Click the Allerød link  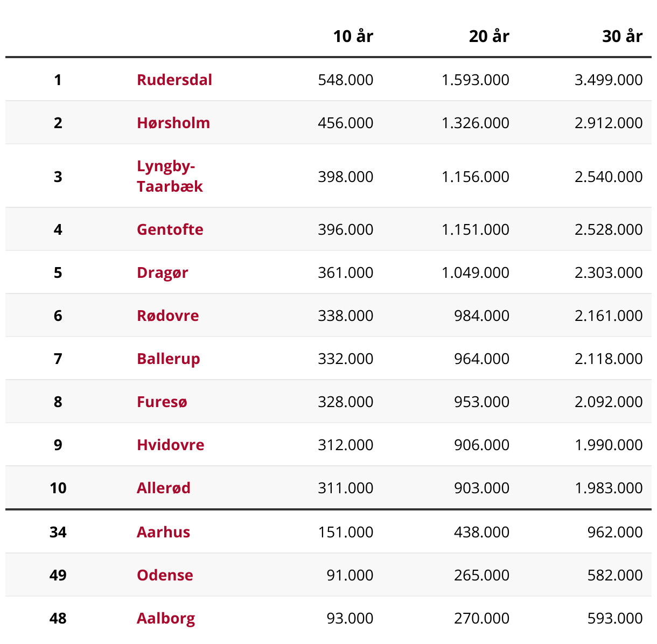(x=163, y=488)
